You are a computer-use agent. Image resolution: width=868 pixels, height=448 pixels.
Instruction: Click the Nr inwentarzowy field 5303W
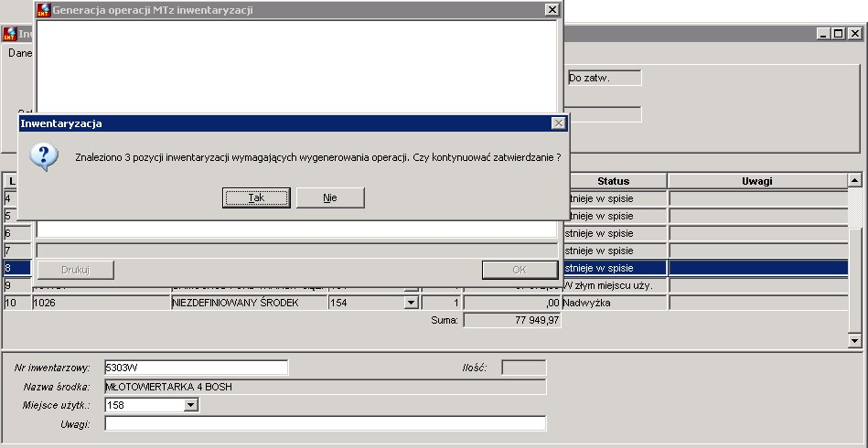click(x=196, y=368)
